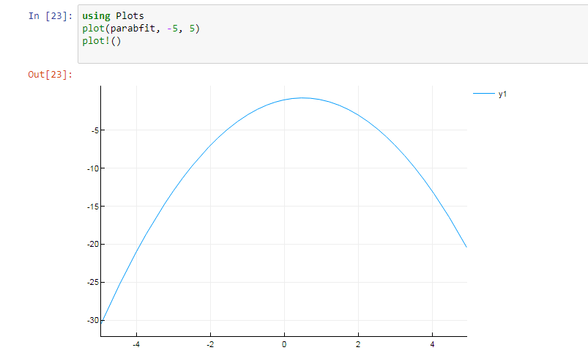Viewport: 588px width, 364px height.
Task: Click the parabola curve's peak
Action: (302, 98)
